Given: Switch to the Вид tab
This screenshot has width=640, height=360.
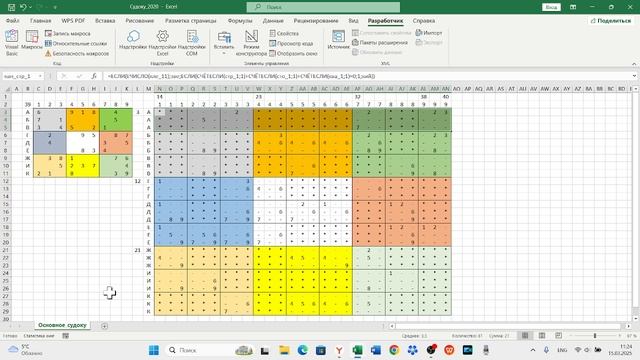Looking at the screenshot, I should tap(353, 20).
